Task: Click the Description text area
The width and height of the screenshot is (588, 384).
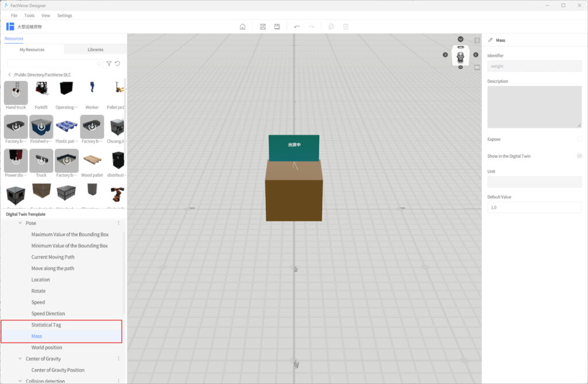Action: click(x=535, y=107)
